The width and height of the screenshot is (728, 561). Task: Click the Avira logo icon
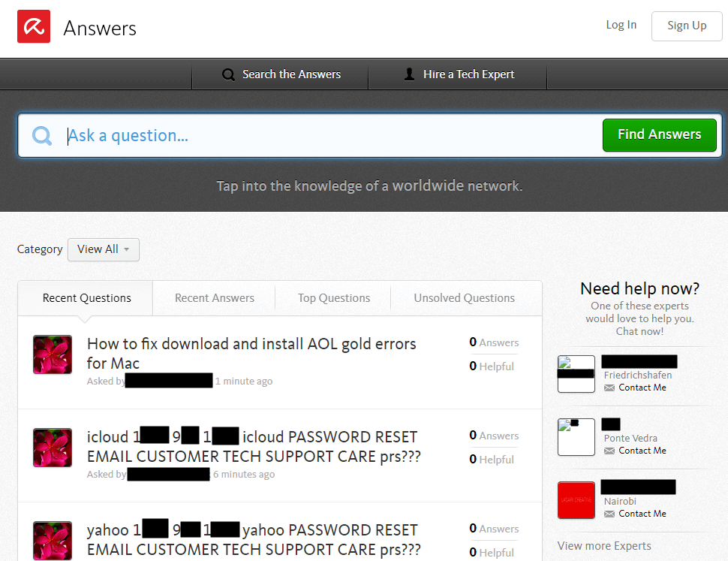[x=33, y=25]
